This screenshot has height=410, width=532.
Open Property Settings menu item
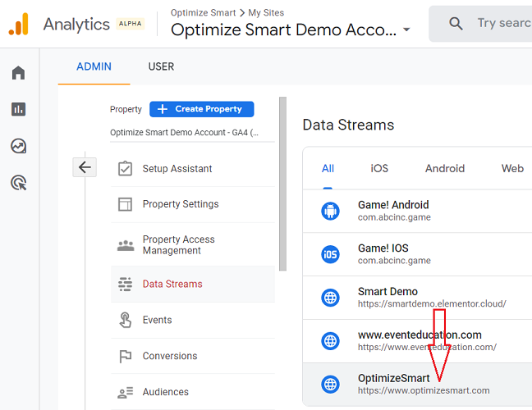coord(193,204)
